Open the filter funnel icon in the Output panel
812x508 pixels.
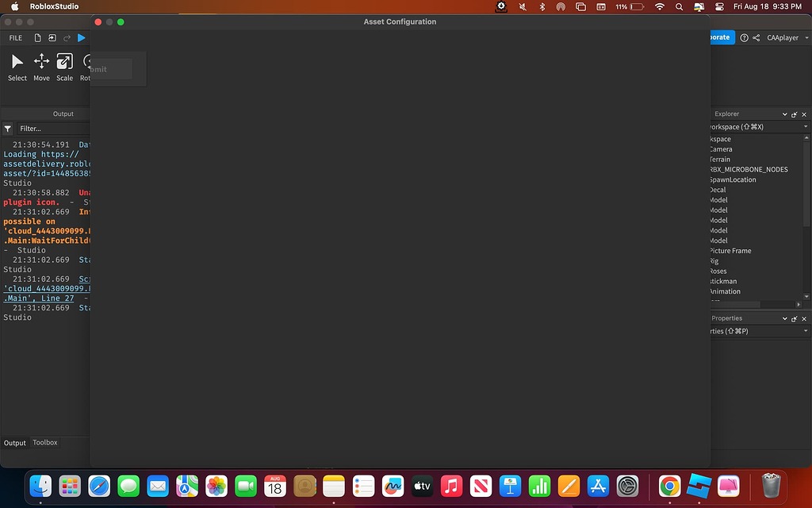tap(6, 128)
